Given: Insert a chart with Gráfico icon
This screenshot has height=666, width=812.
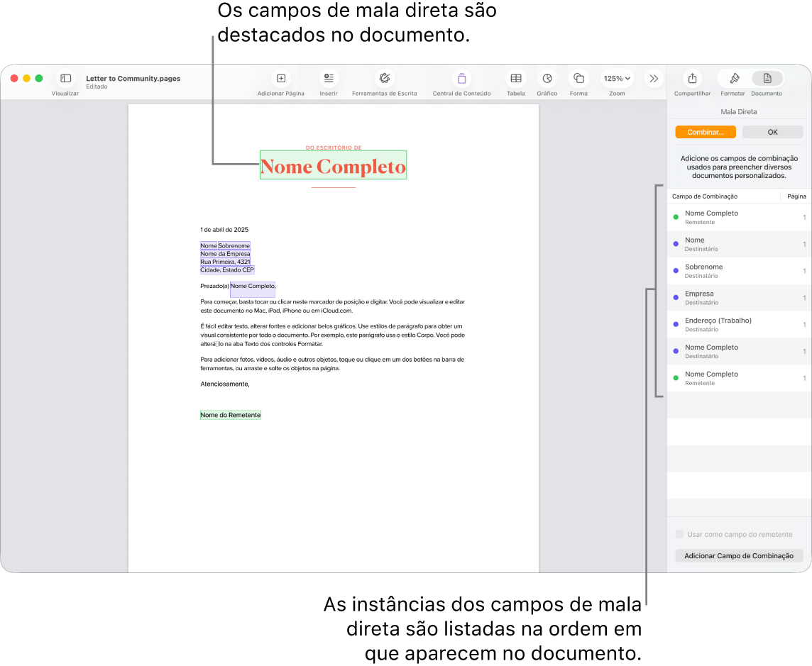Looking at the screenshot, I should point(547,79).
